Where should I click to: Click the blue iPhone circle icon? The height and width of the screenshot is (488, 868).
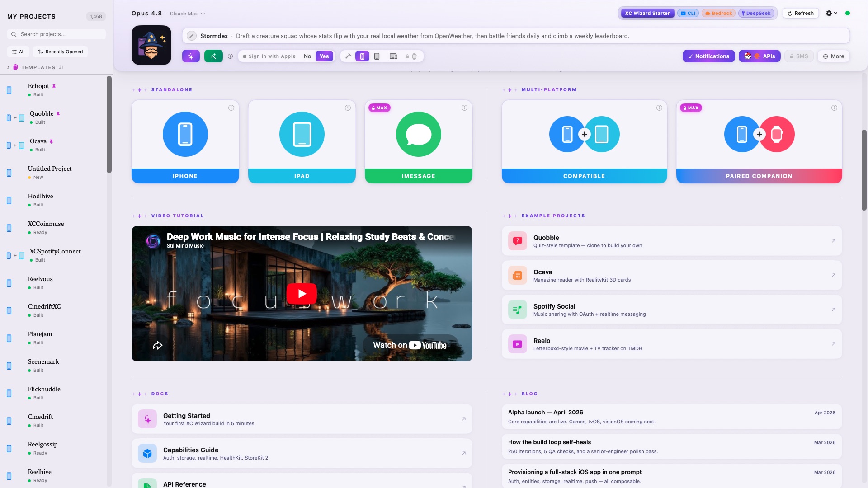(185, 134)
